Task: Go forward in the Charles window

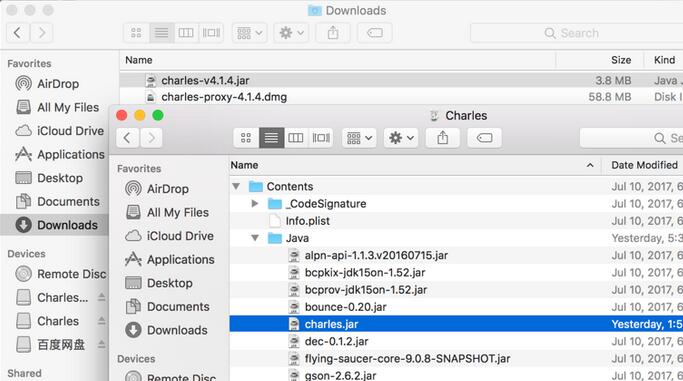Action: pyautogui.click(x=151, y=138)
